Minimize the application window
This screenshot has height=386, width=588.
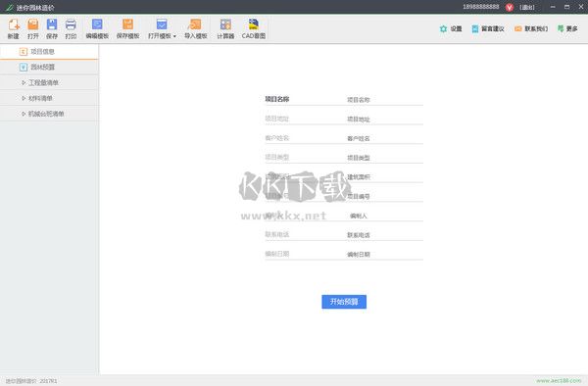pos(553,7)
